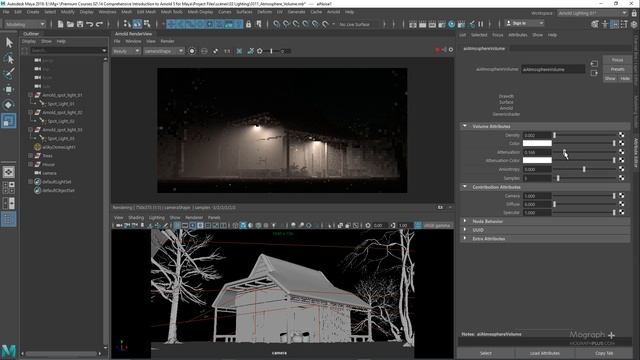Click the single-pane layout icon in left sidebar
This screenshot has width=640, height=360.
[9, 172]
